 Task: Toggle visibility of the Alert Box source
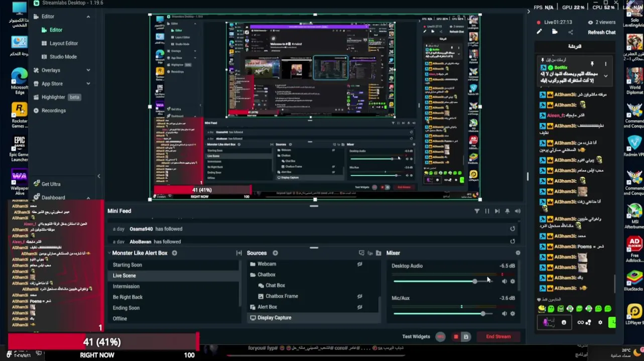(x=360, y=307)
